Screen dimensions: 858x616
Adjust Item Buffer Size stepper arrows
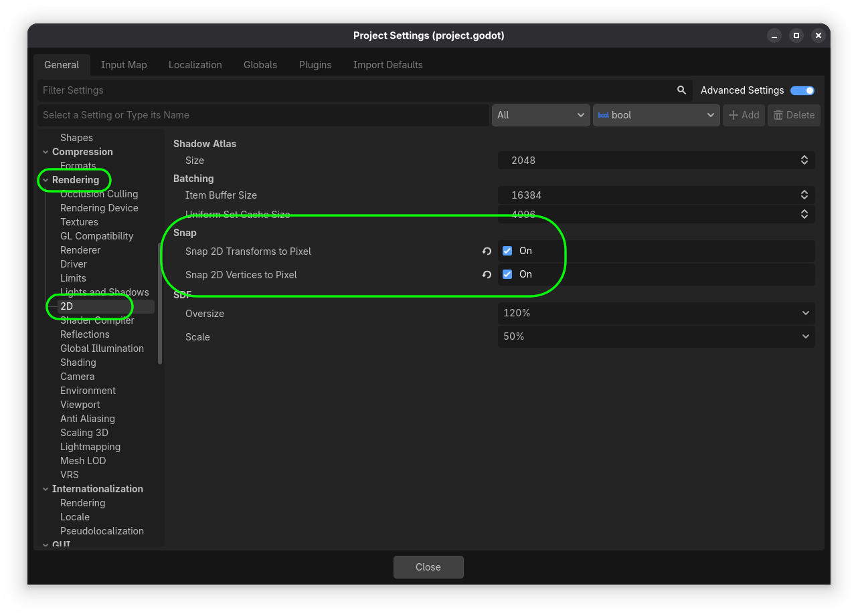point(804,195)
